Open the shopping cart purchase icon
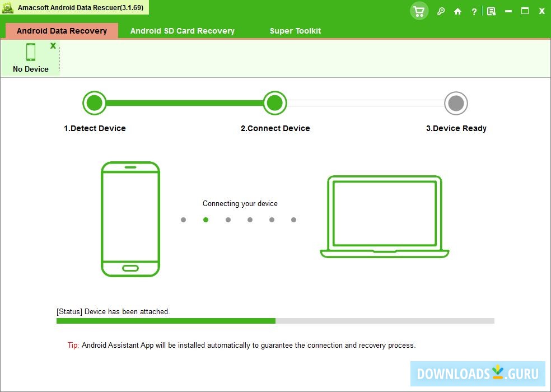The height and width of the screenshot is (392, 551). (x=419, y=11)
